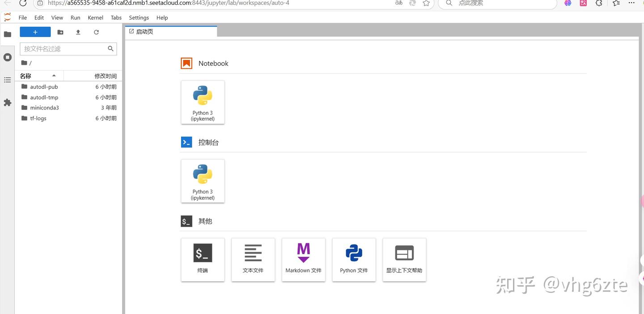Click the upload files icon
Image resolution: width=644 pixels, height=314 pixels.
78,32
